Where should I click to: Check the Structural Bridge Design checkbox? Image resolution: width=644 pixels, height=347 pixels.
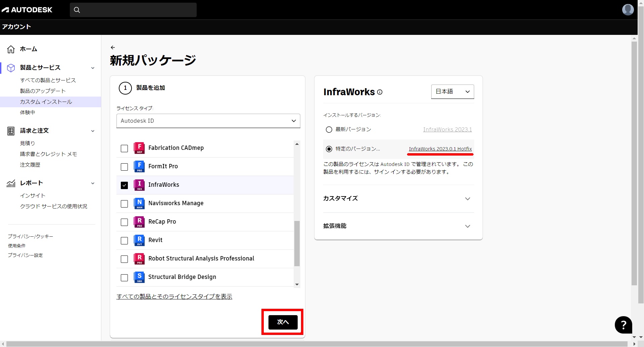click(124, 277)
